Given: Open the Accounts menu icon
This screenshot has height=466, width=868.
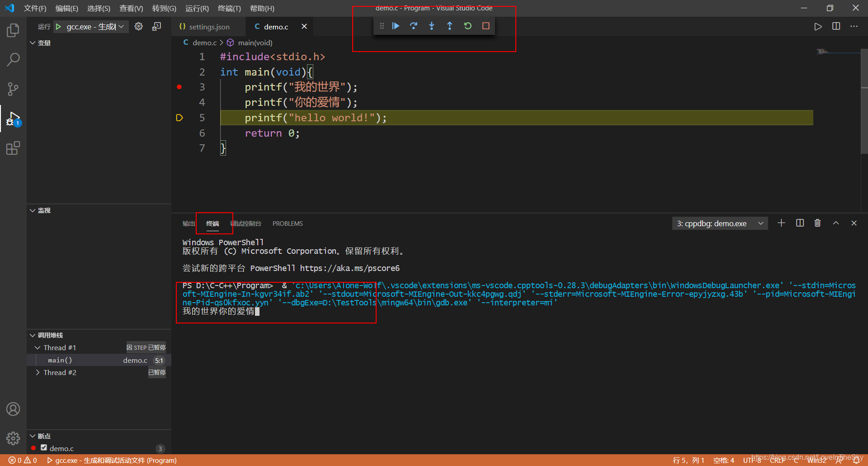Looking at the screenshot, I should 13,409.
